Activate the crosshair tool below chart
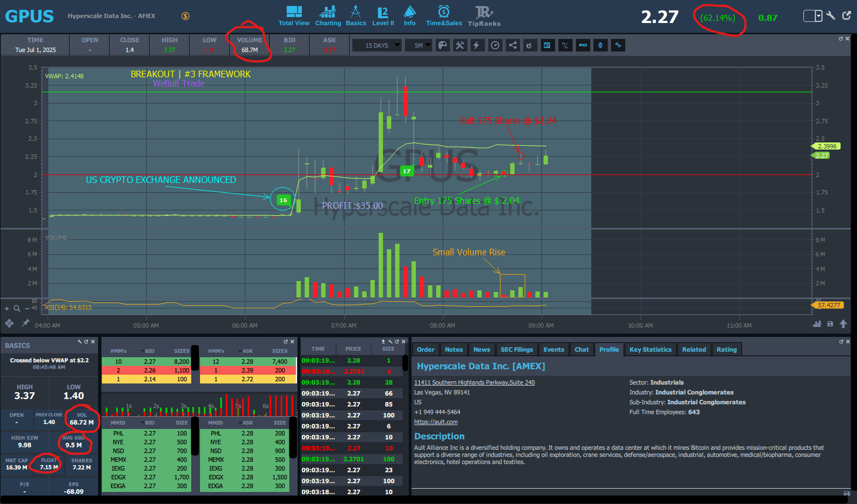The height and width of the screenshot is (504, 857). [9, 323]
